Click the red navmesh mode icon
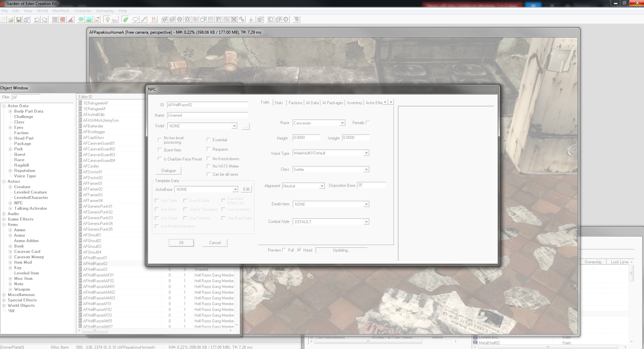 coord(154,20)
